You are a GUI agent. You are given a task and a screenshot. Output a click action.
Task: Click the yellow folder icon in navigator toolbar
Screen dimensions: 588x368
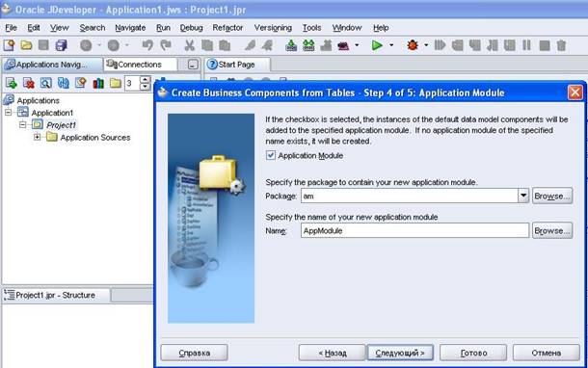(116, 83)
